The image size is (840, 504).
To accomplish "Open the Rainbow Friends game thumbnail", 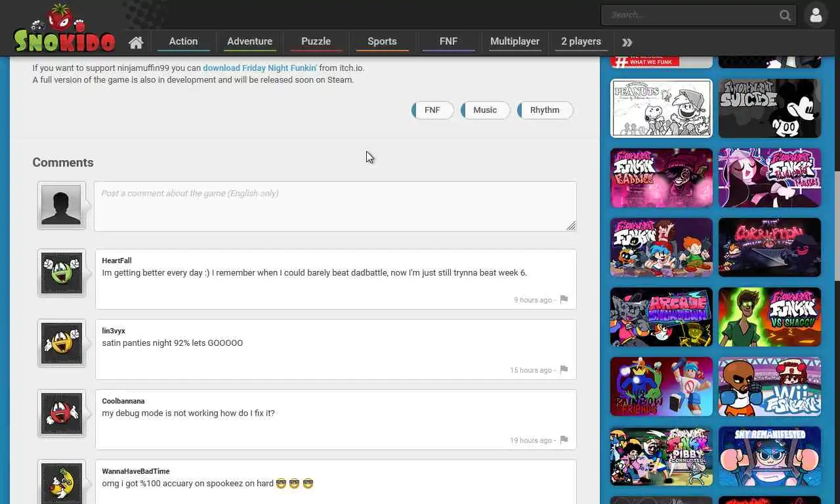I will coord(661,387).
